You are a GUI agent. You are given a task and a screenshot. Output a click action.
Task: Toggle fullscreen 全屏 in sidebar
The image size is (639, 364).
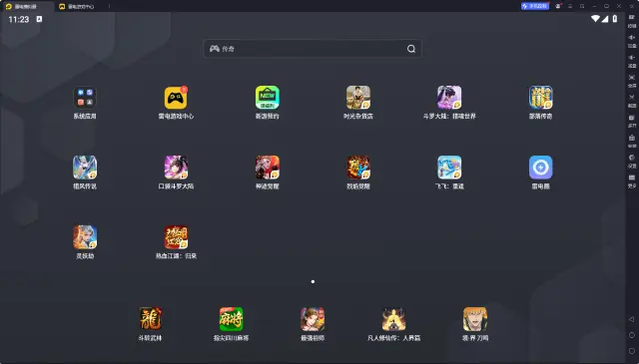632,81
